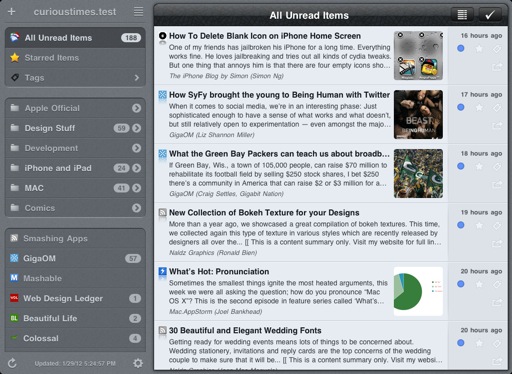
Task: Switch article list view layout icon
Action: point(462,15)
